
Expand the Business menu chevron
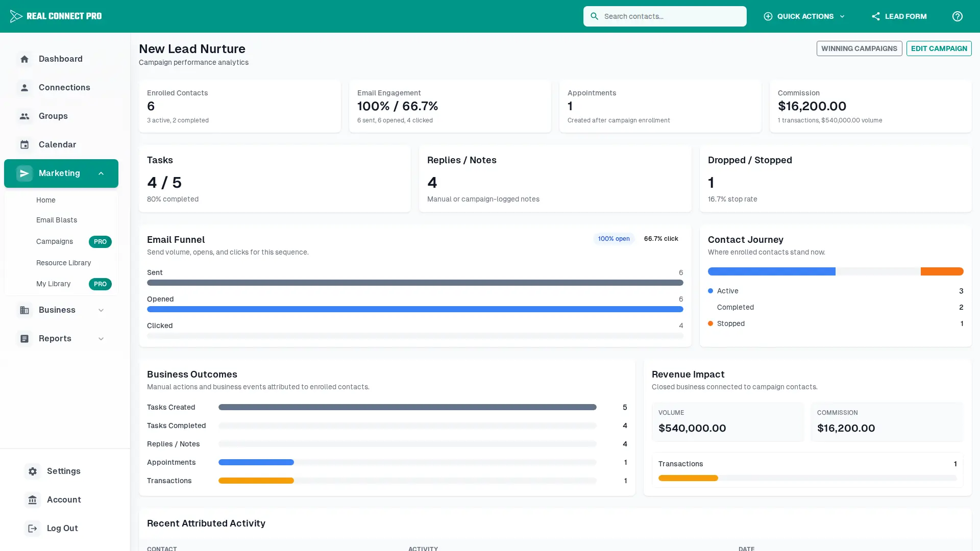[101, 310]
